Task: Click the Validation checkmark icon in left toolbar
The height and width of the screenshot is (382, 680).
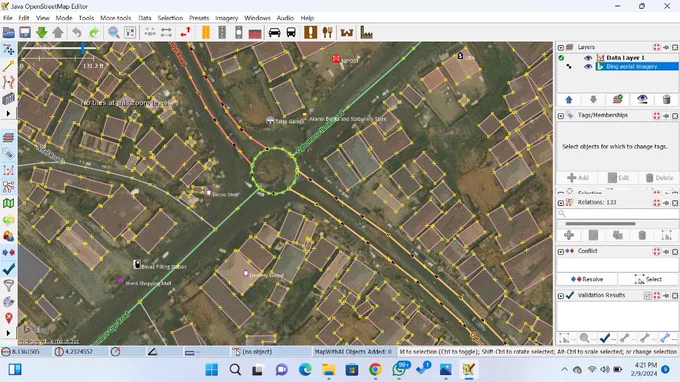Action: [x=9, y=269]
